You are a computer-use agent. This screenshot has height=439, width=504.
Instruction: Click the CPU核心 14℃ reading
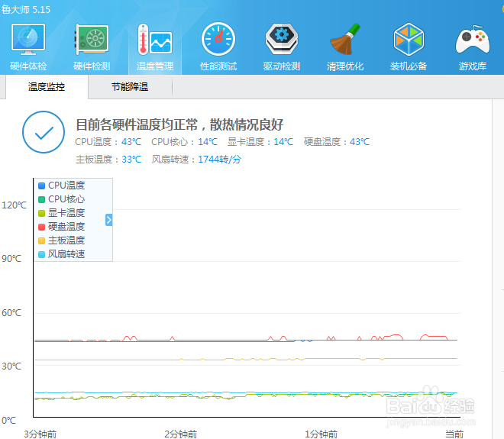click(x=184, y=142)
